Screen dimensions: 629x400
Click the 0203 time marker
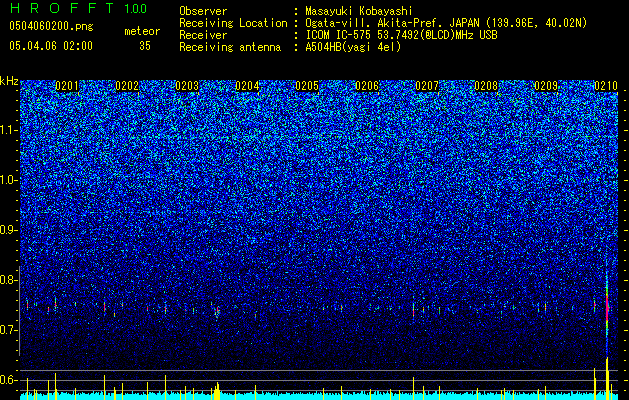(x=187, y=86)
